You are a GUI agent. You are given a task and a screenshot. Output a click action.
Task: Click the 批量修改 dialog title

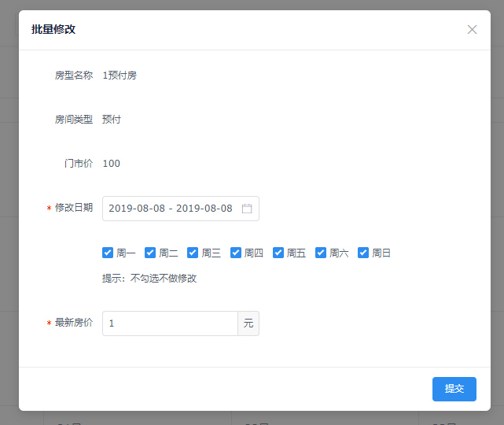click(x=53, y=30)
